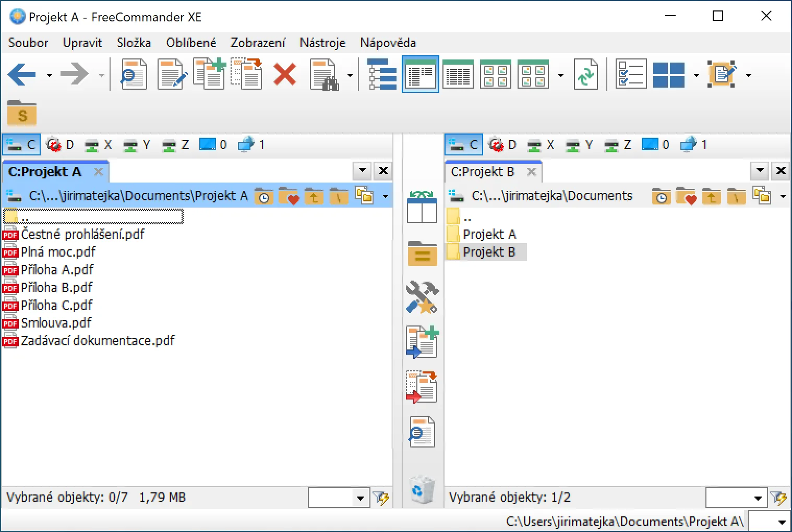This screenshot has width=792, height=532.
Task: Select drive X in the Projekt A pane
Action: pos(99,144)
